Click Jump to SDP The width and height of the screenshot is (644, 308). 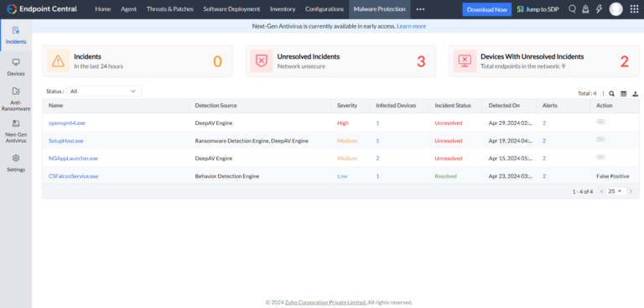[538, 9]
